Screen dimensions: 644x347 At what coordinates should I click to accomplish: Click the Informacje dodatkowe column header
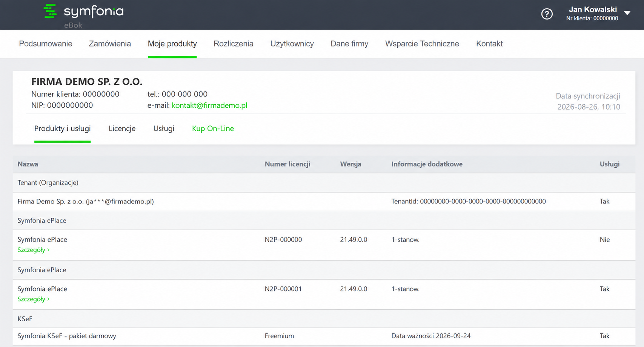click(427, 164)
